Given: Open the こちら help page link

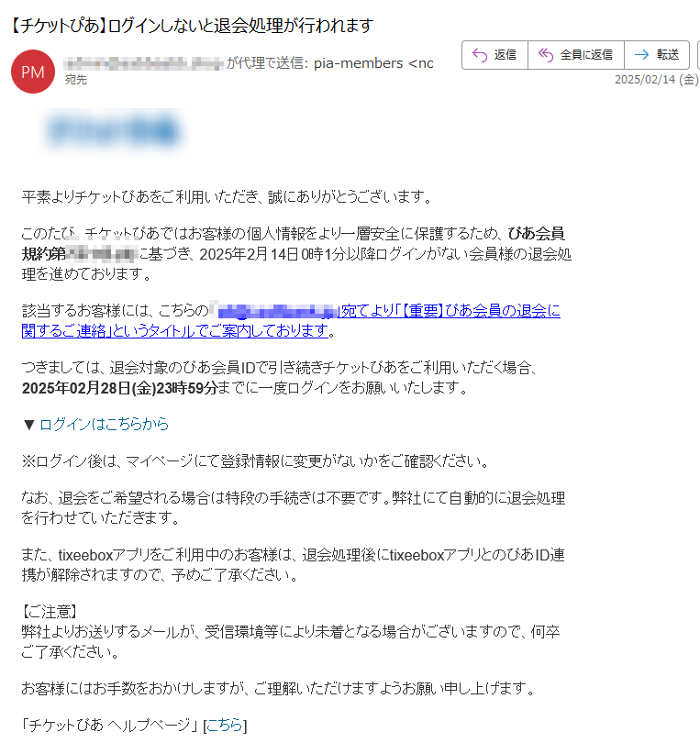Looking at the screenshot, I should click(x=225, y=725).
